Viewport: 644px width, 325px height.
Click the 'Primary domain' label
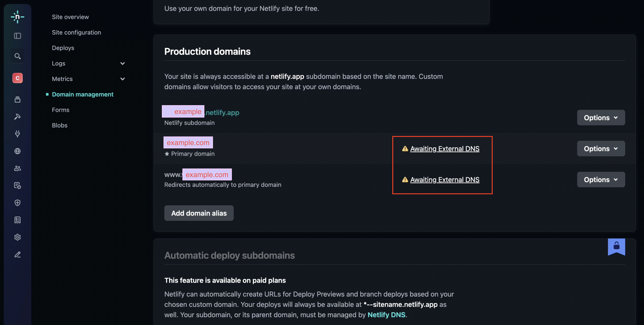click(193, 154)
